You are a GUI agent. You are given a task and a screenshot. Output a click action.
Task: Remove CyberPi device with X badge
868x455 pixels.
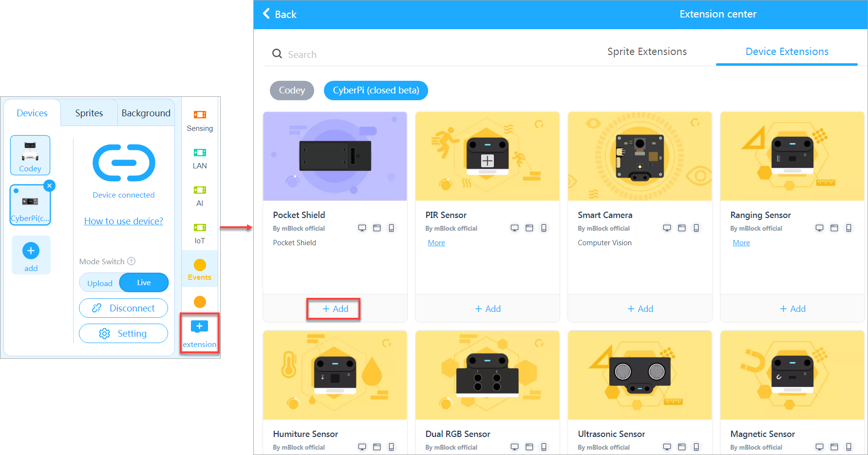[x=49, y=186]
